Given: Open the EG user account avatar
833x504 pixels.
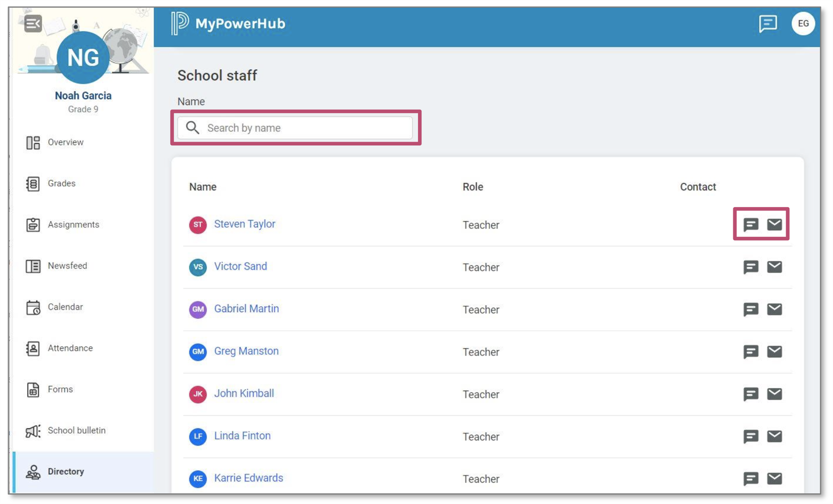Looking at the screenshot, I should pos(803,24).
